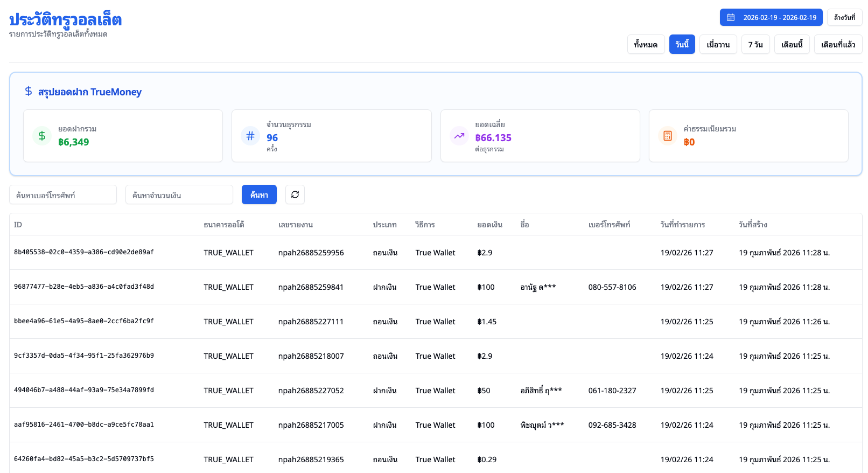The height and width of the screenshot is (473, 868).
Task: Click the orange calculator icon in fee card
Action: tap(668, 136)
